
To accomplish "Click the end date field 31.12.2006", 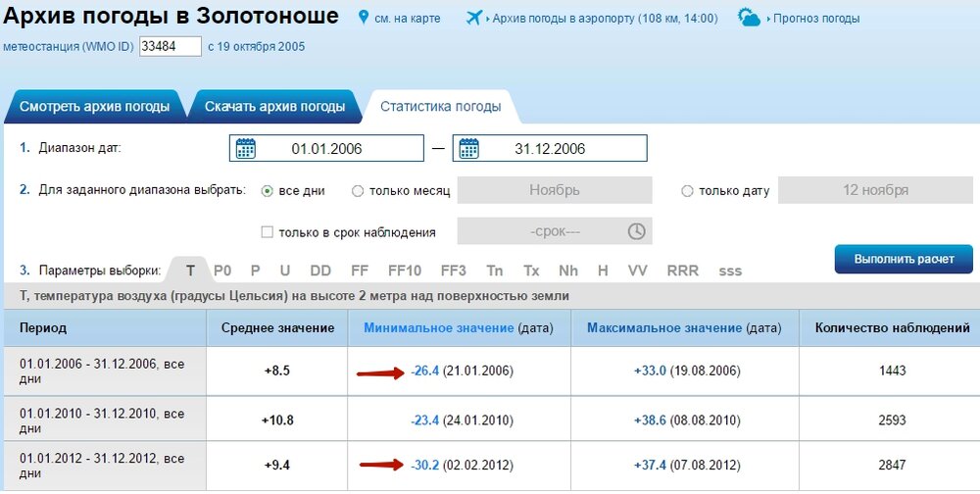I will 550,148.
